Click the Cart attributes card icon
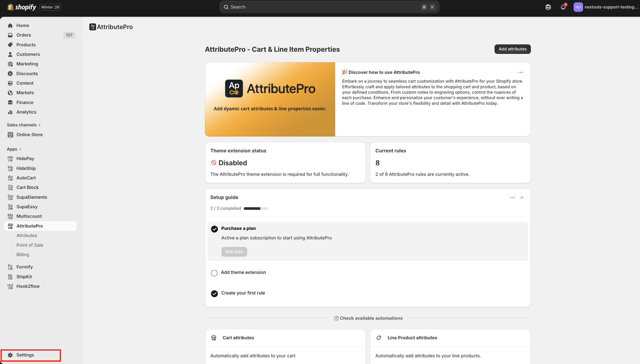The height and width of the screenshot is (364, 640). tap(214, 338)
